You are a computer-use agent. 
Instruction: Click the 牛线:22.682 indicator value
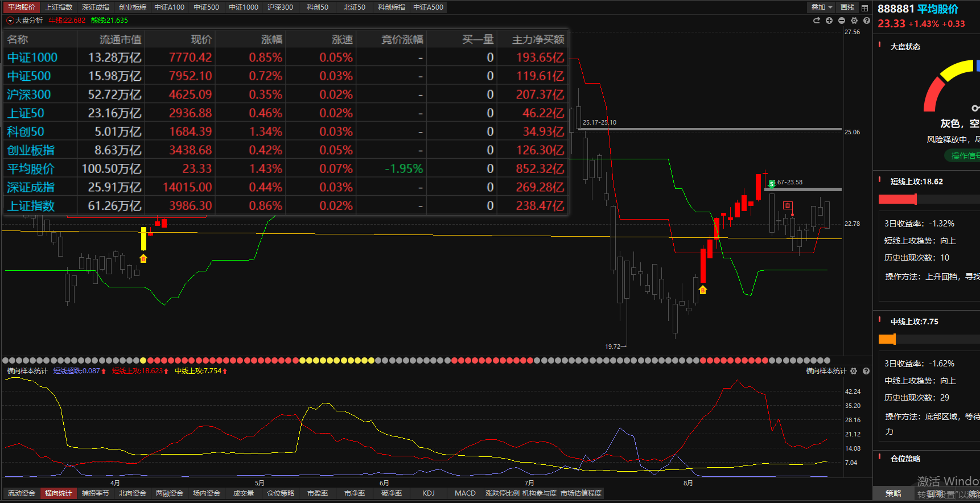tap(67, 20)
